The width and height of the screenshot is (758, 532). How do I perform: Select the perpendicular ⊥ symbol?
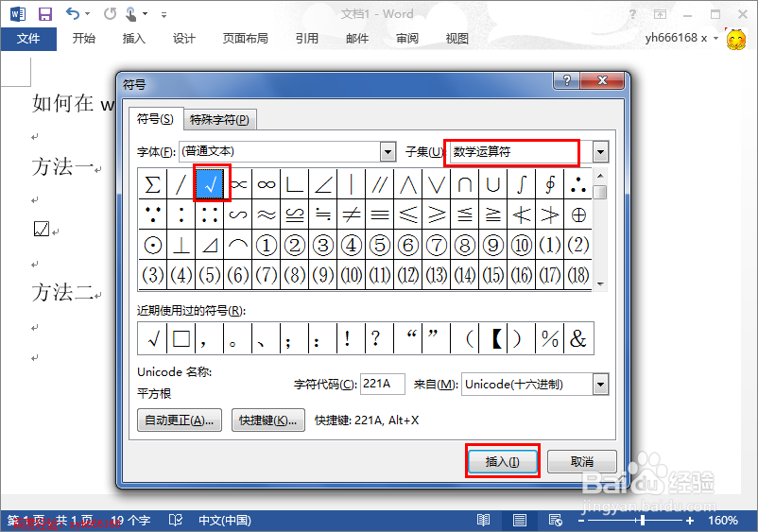coord(181,245)
